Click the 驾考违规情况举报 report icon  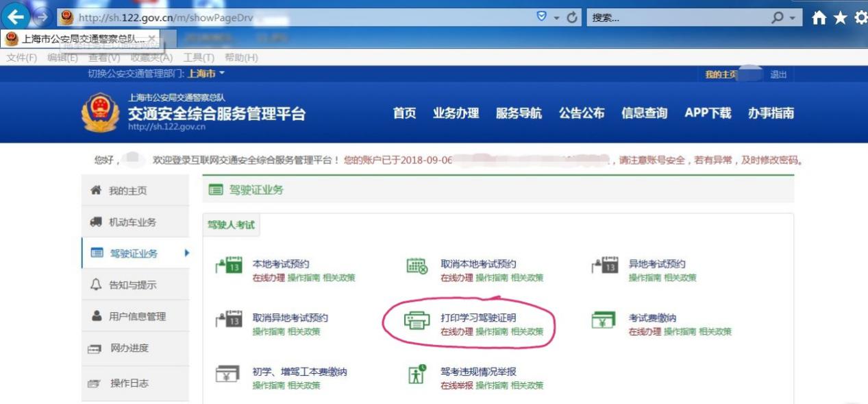417,374
